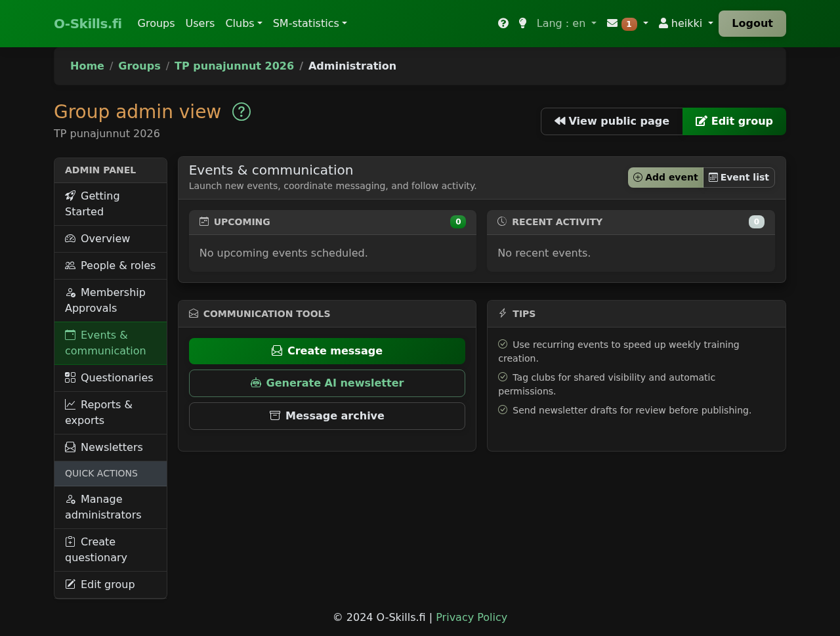
Task: Expand the Clubs dropdown menu
Action: coord(243,24)
